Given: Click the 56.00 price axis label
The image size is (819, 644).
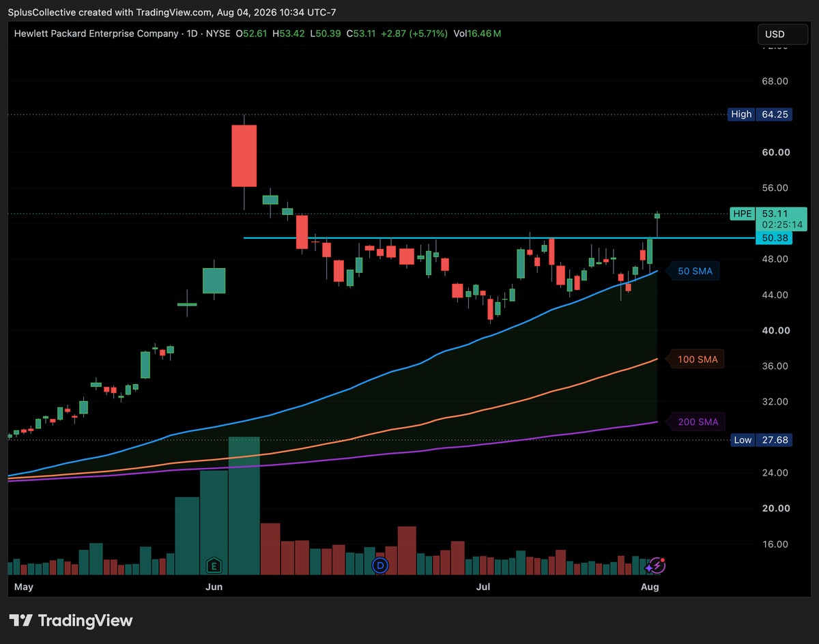Looking at the screenshot, I should 775,188.
